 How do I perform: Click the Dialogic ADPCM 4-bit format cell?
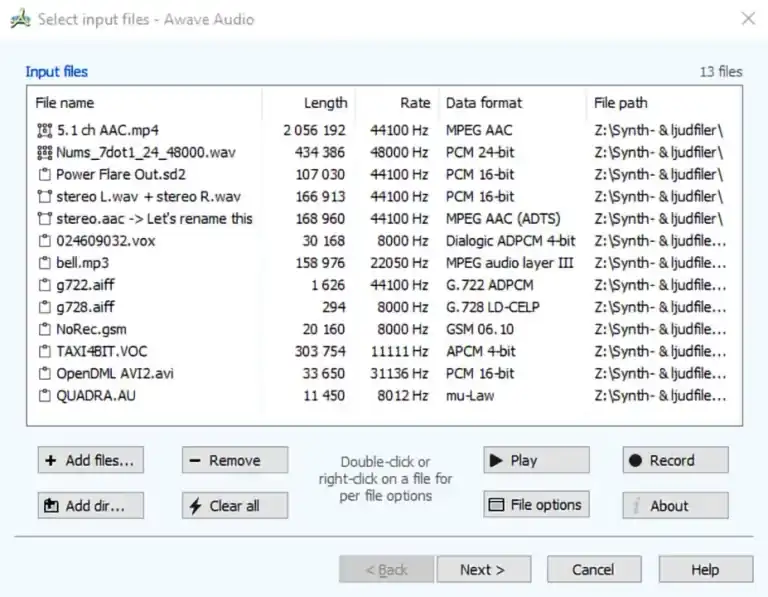[510, 241]
